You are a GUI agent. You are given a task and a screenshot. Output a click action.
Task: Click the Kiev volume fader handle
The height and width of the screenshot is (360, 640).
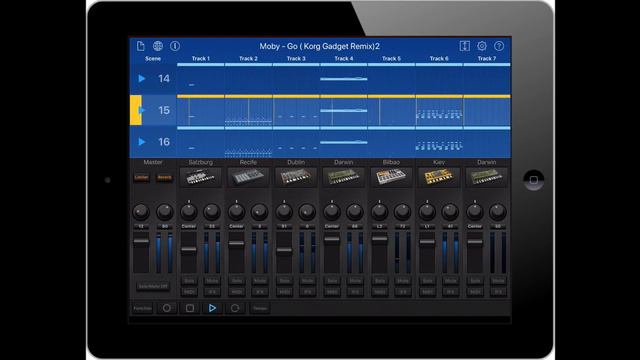(428, 242)
